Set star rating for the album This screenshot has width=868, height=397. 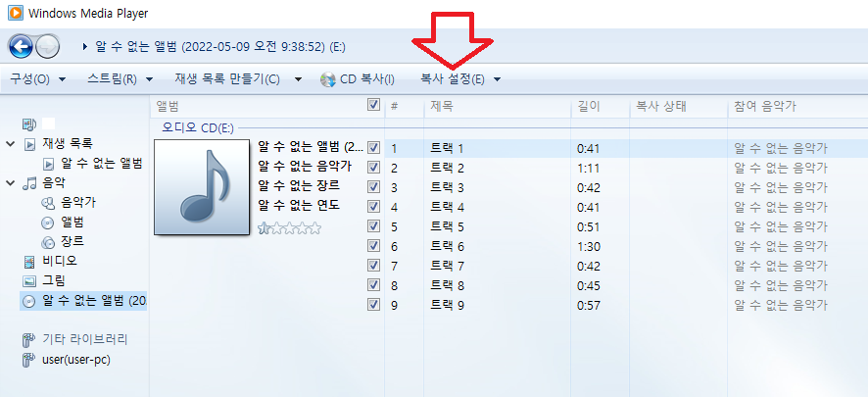coord(289,227)
